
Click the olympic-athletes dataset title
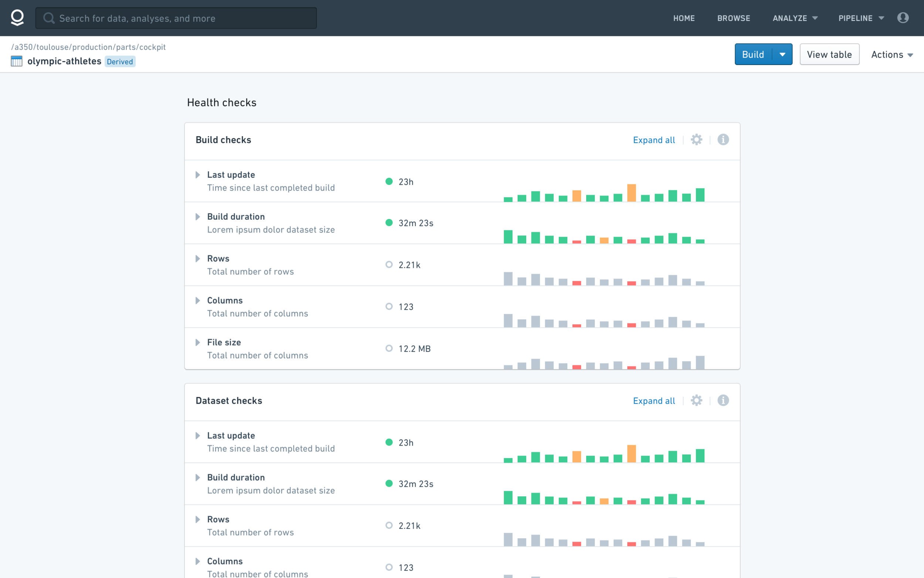tap(64, 61)
